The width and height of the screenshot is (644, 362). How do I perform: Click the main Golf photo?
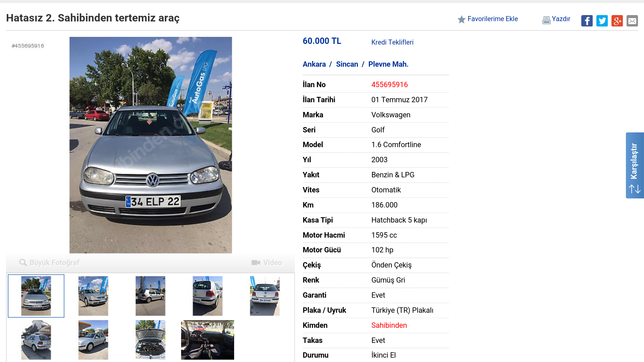[151, 145]
